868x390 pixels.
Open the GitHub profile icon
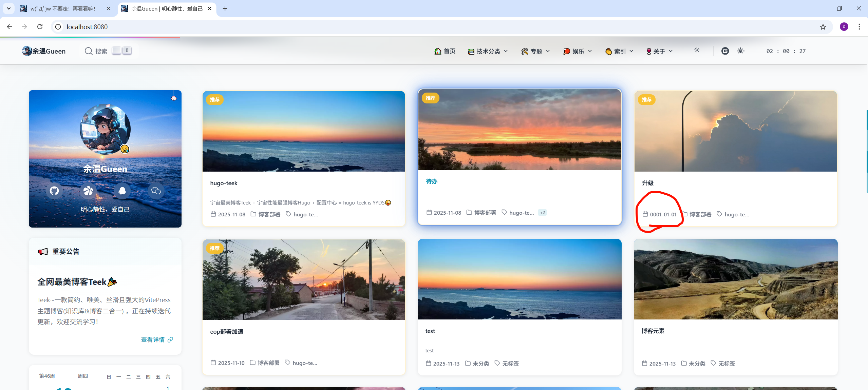[54, 191]
